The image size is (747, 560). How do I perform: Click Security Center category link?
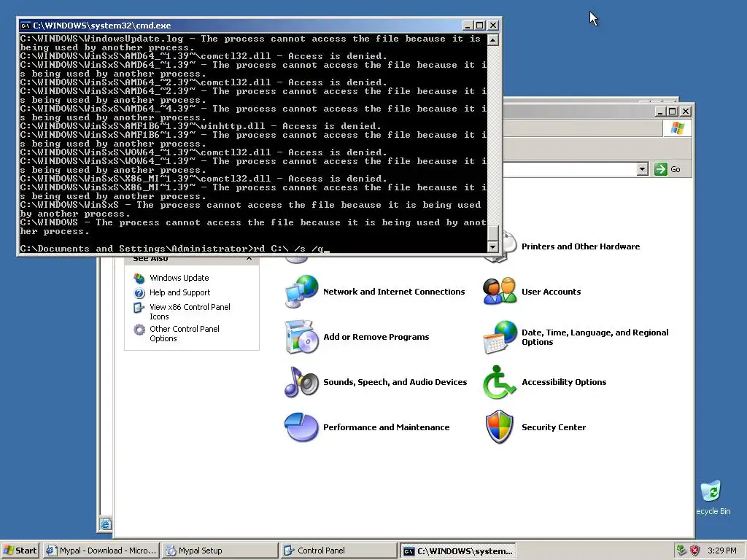(x=554, y=427)
